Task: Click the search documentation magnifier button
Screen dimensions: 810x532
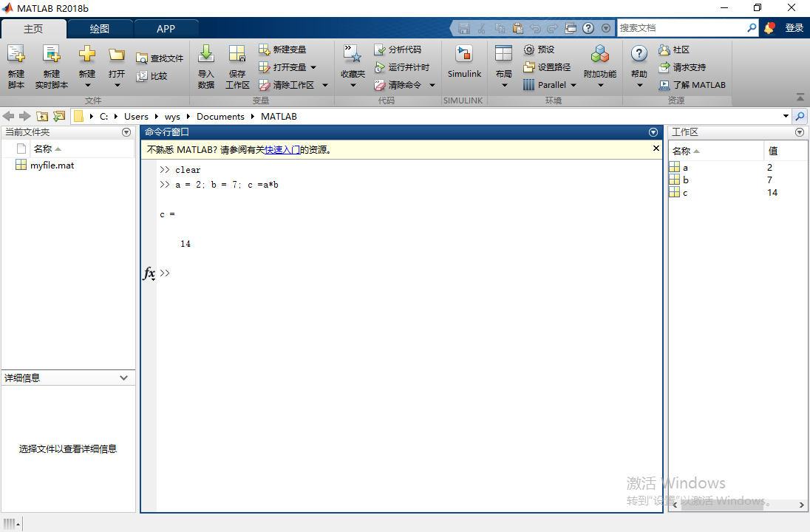Action: click(x=752, y=28)
